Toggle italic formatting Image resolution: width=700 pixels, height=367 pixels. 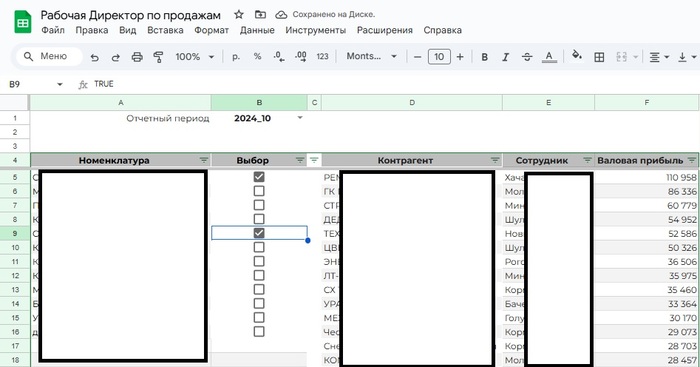[x=505, y=57]
